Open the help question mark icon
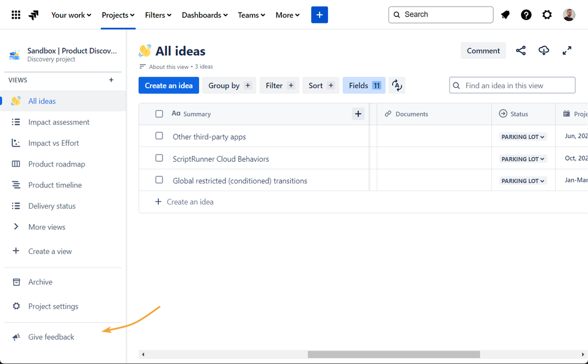Screen dimensions: 588x364 click(x=526, y=15)
